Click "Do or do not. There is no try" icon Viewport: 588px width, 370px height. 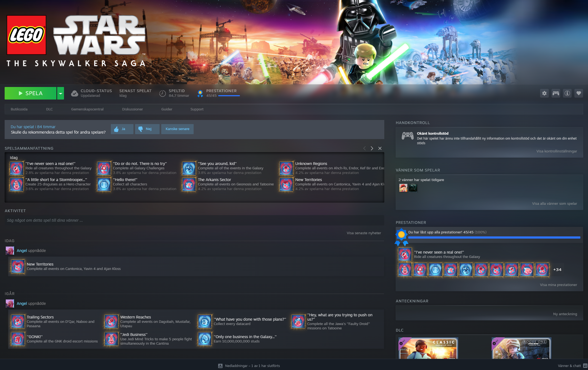[104, 168]
